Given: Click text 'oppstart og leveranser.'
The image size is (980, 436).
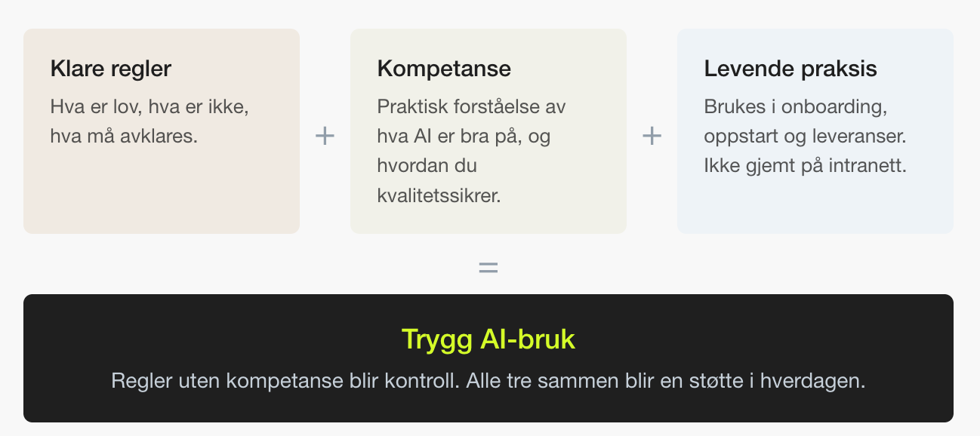Looking at the screenshot, I should (805, 137).
